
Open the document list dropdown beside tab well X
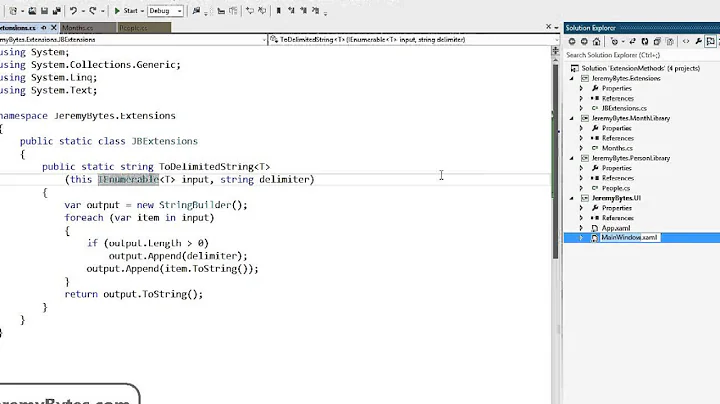tap(557, 28)
